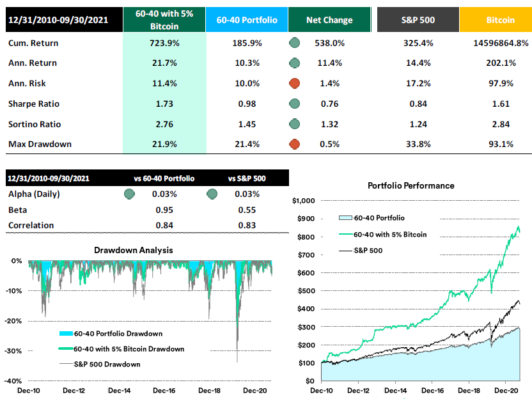Viewport: 532px width, 399px height.
Task: Click the Alpha (Daily) circle under vs 60-40 Portfolio
Action: [129, 194]
